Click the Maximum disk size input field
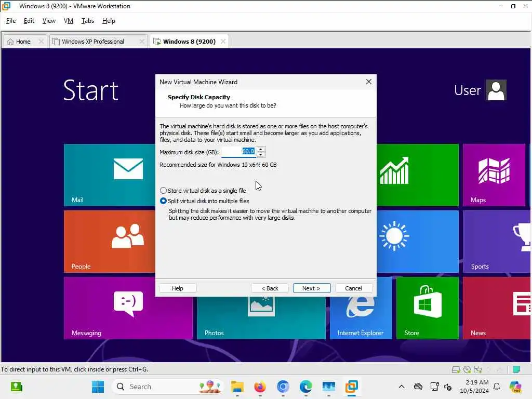Image resolution: width=532 pixels, height=399 pixels. click(x=239, y=152)
